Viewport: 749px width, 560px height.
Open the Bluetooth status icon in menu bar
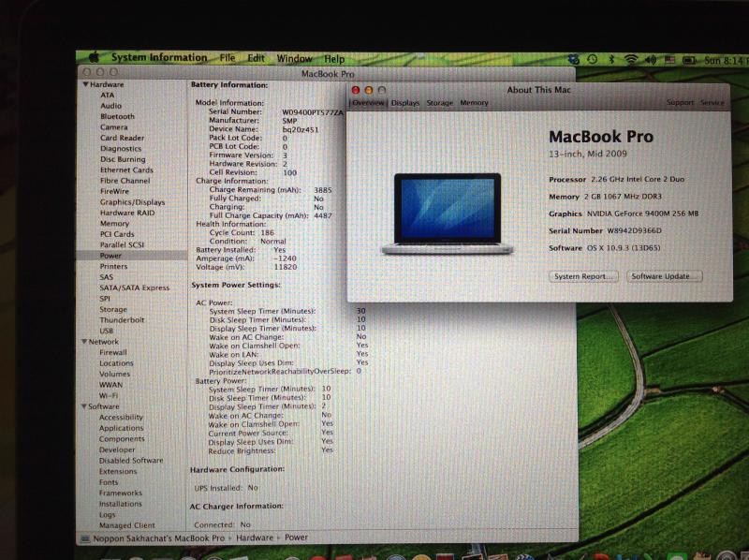point(611,60)
